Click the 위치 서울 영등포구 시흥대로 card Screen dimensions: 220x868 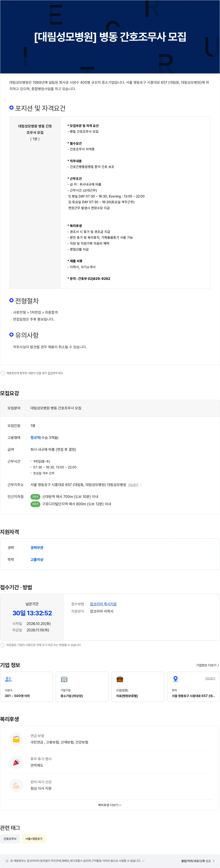(x=193, y=687)
